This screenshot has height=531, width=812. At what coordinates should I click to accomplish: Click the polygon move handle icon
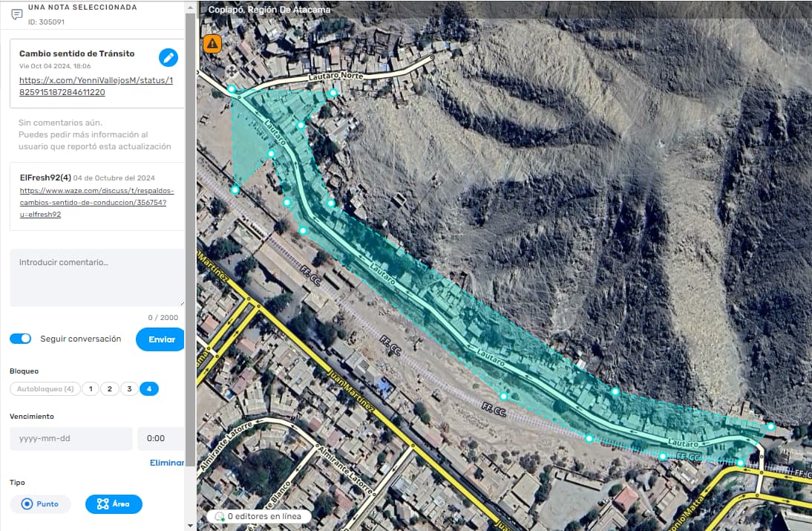coord(232,71)
